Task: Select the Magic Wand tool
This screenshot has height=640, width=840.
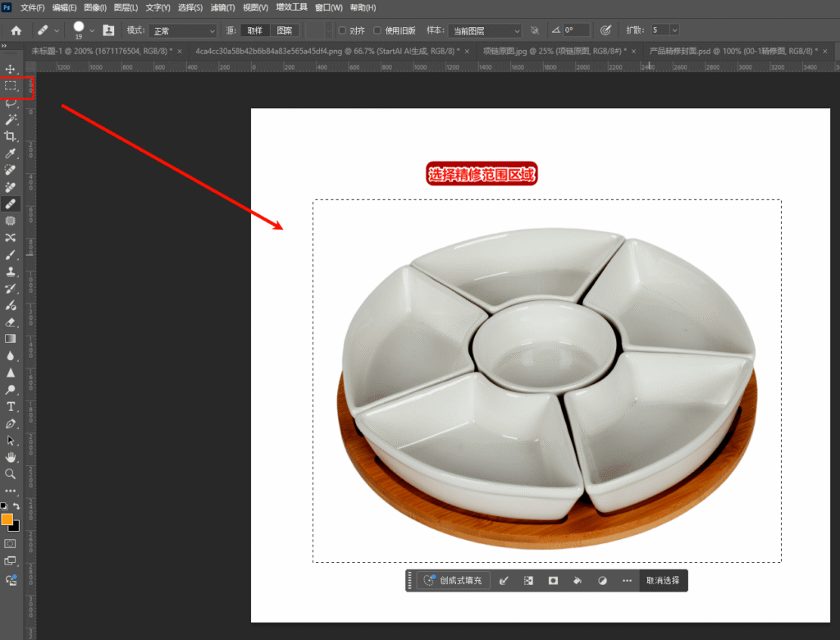Action: 11,120
